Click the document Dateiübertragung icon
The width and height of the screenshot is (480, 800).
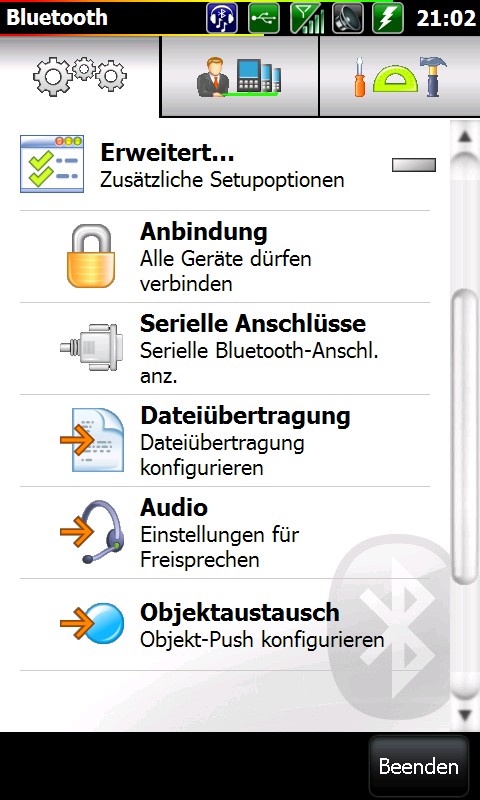click(92, 440)
